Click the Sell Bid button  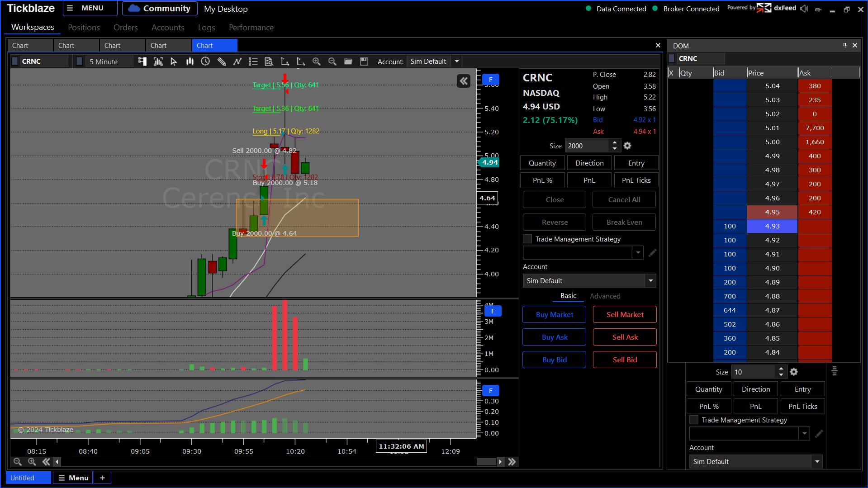pyautogui.click(x=625, y=360)
